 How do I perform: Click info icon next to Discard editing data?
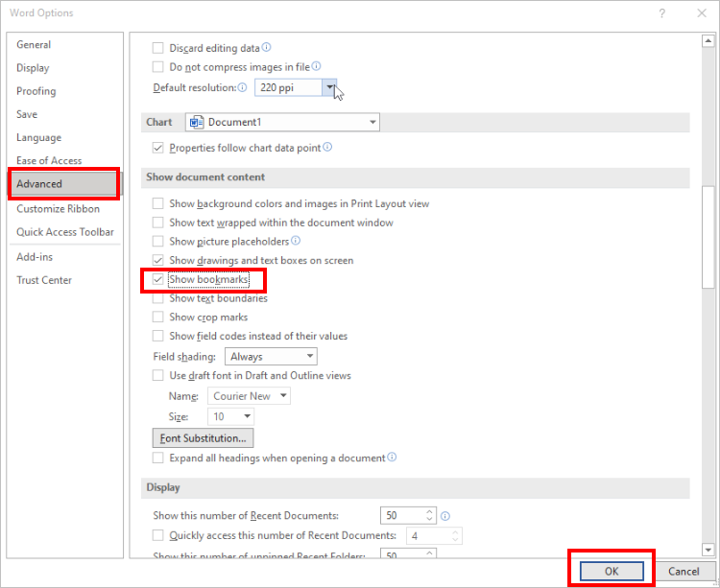[x=266, y=47]
